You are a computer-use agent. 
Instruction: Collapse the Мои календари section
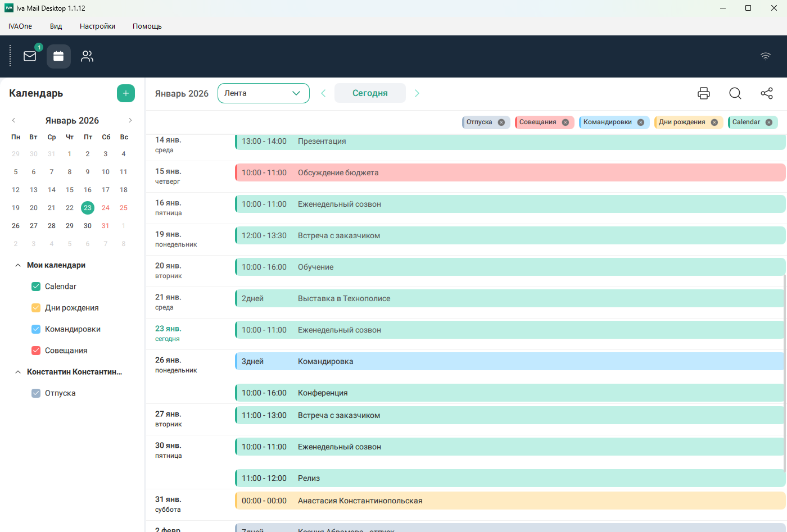[18, 265]
